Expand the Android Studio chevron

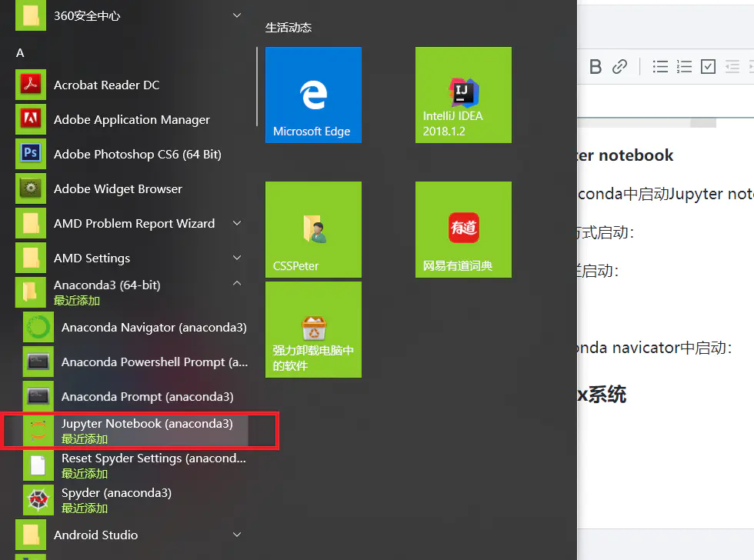[237, 535]
